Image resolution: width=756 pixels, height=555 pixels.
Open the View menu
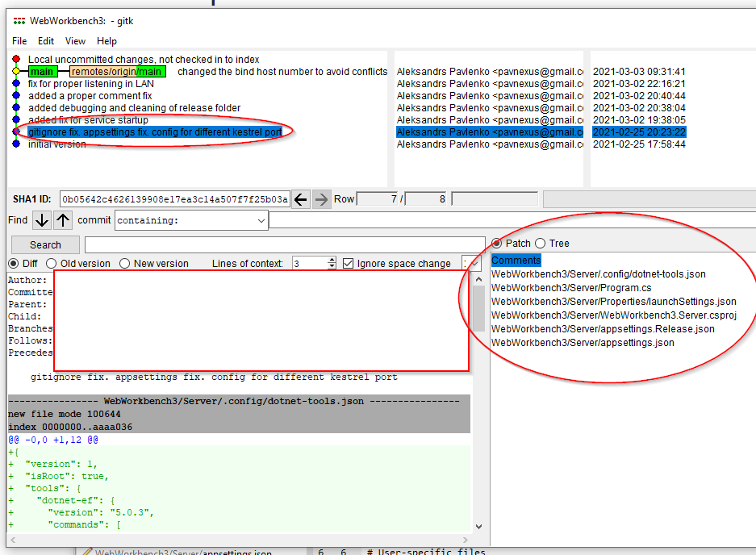tap(75, 40)
